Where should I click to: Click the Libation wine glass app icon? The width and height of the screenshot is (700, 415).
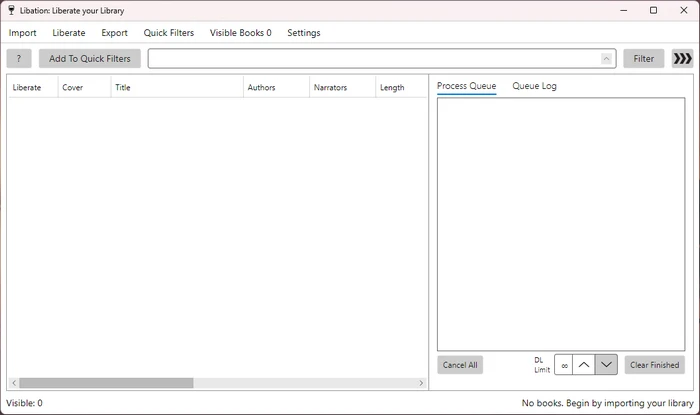pyautogui.click(x=11, y=11)
